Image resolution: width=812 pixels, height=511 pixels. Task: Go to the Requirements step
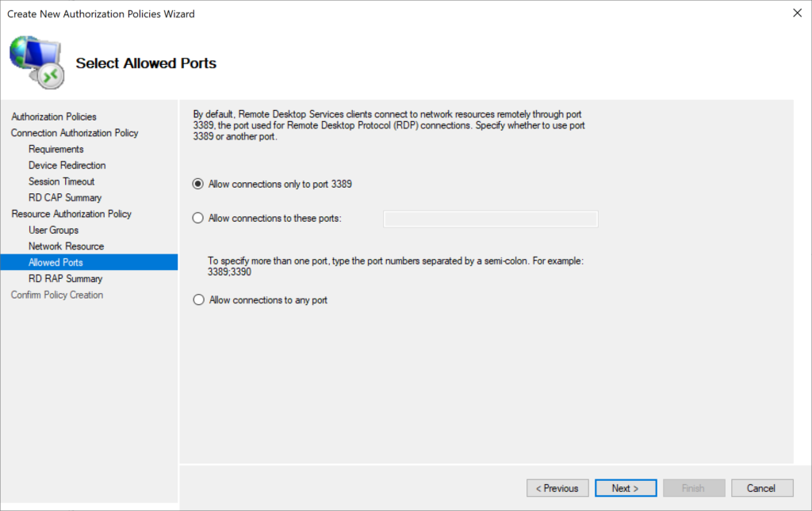(56, 149)
